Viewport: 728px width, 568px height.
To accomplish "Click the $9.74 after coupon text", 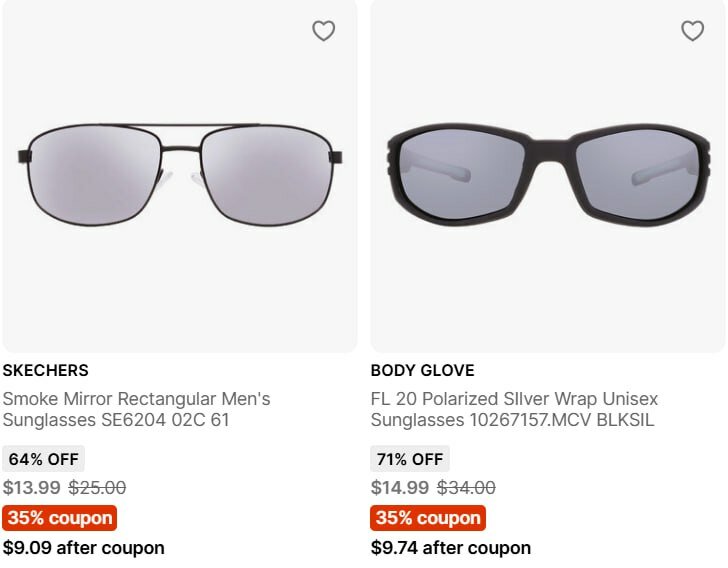I will [x=450, y=548].
